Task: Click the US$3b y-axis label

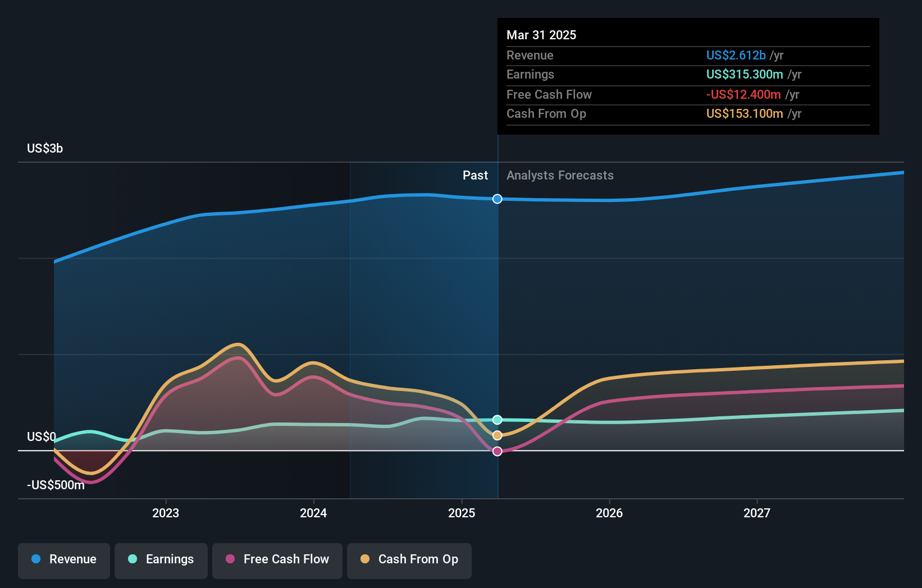Action: tap(45, 148)
